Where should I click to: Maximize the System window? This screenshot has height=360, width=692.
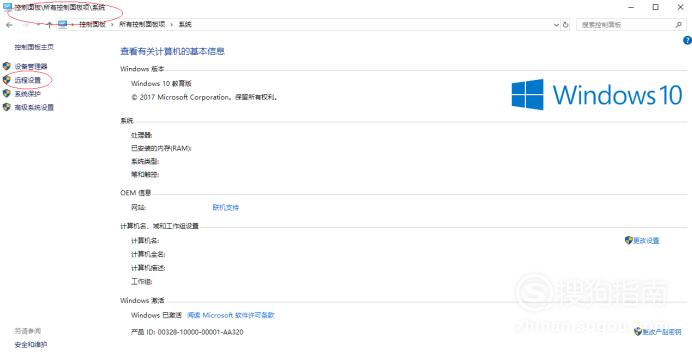click(x=656, y=7)
